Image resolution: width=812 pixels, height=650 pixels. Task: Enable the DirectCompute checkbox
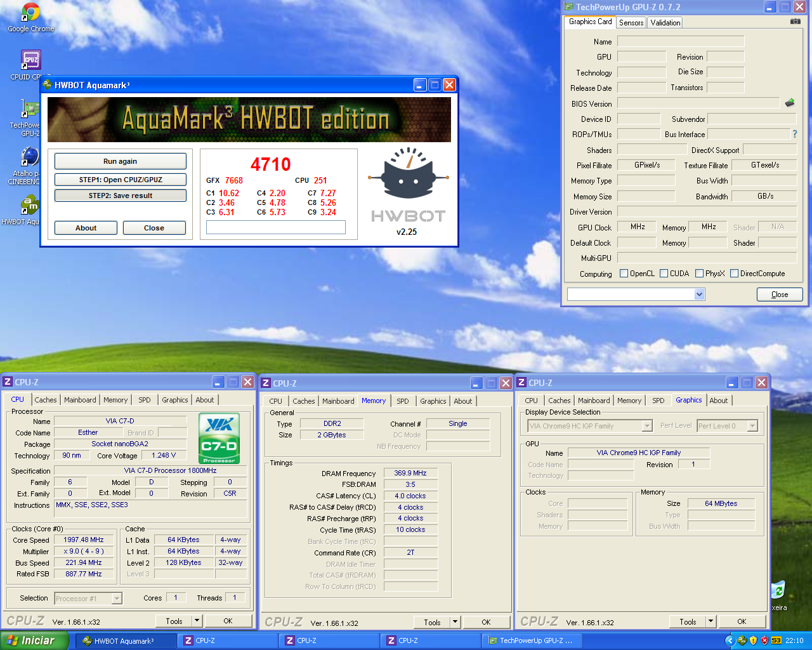click(734, 274)
